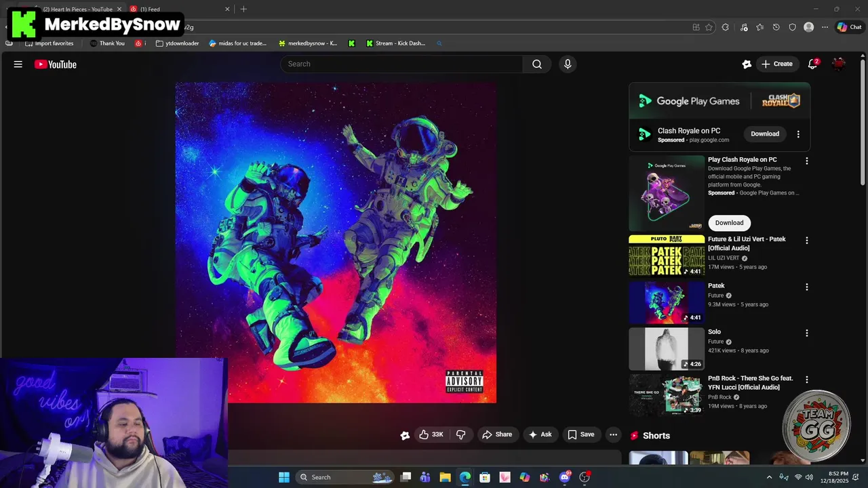
Task: Open options for PnB Rock There She Go
Action: pyautogui.click(x=806, y=380)
